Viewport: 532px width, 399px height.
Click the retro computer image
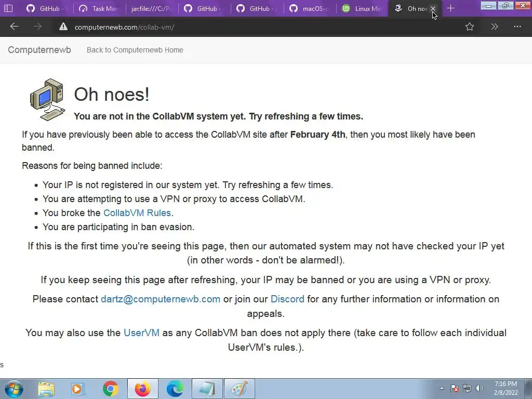pos(47,99)
